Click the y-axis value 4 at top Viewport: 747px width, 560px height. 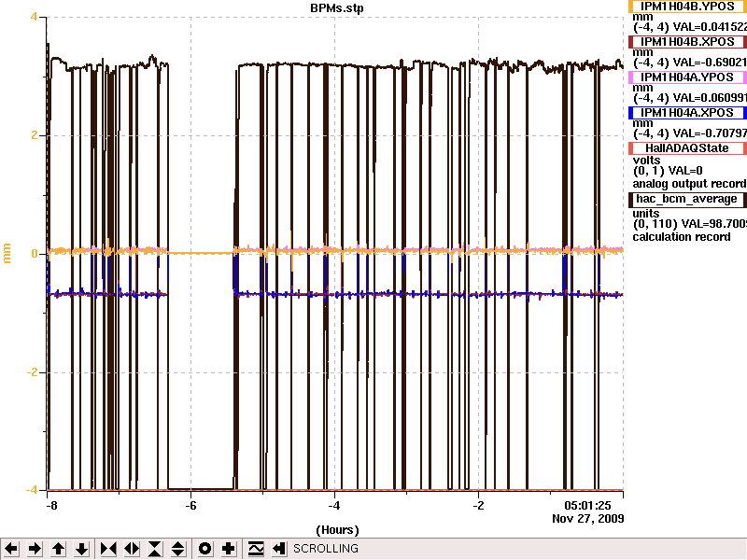34,17
